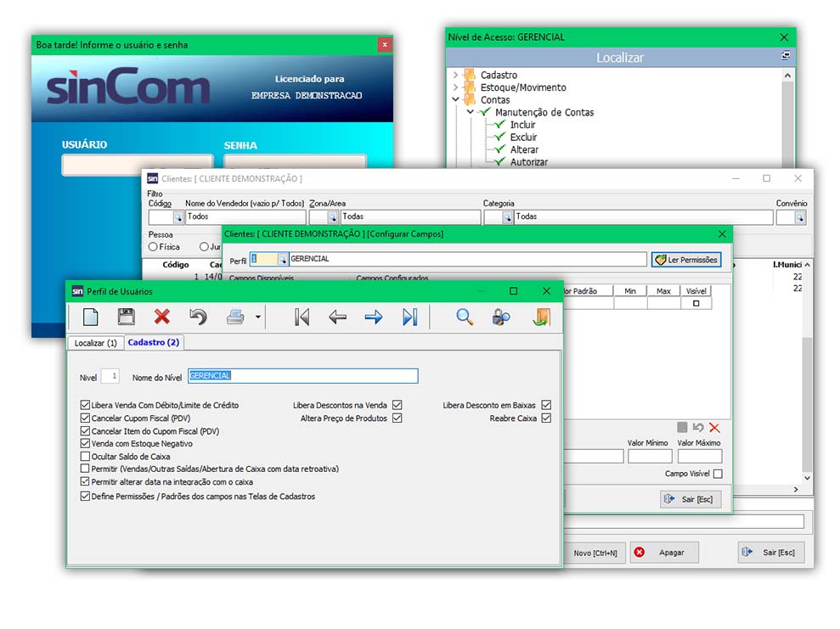Toggle Cancelar Item do Cupom Fiscal checkbox

tap(85, 431)
